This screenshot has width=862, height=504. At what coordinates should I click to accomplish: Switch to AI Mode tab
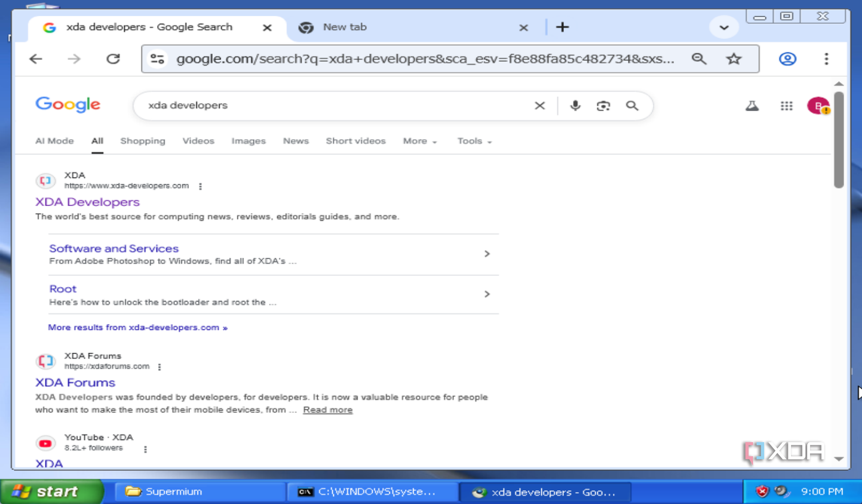(54, 141)
